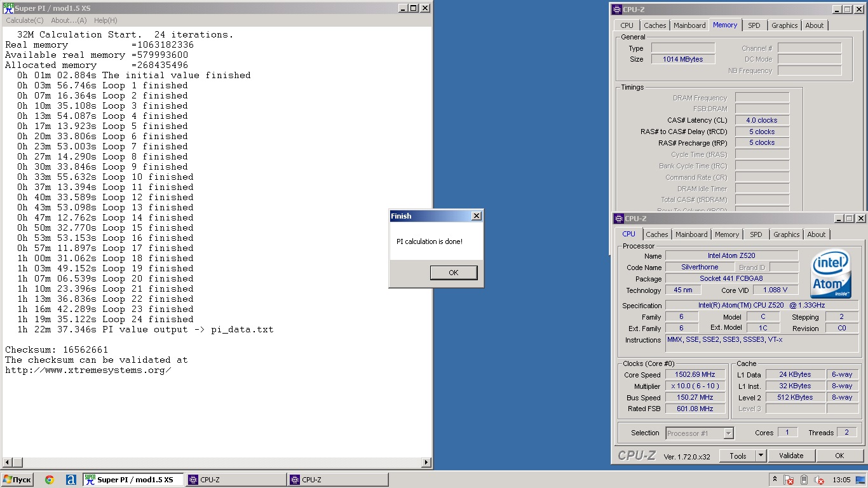Click the Super PI title bar icon
The width and height of the screenshot is (868, 488).
click(8, 8)
